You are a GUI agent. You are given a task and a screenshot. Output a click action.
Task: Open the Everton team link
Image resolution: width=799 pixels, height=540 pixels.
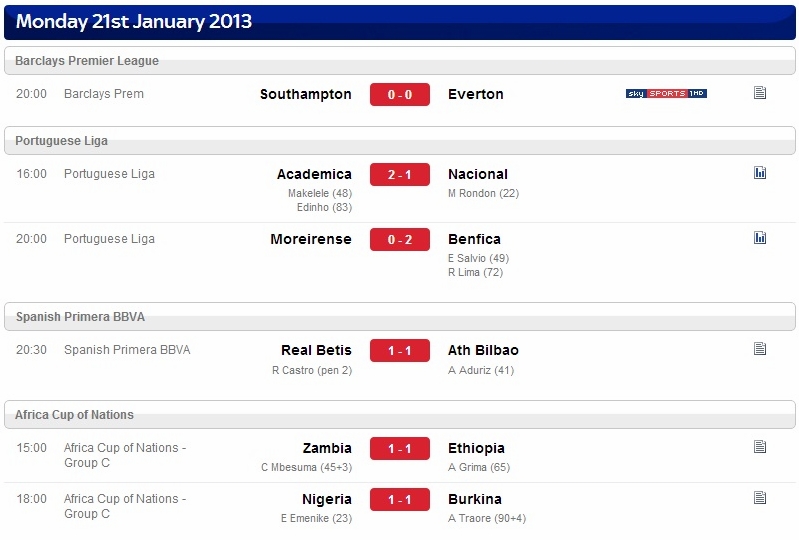(x=476, y=94)
